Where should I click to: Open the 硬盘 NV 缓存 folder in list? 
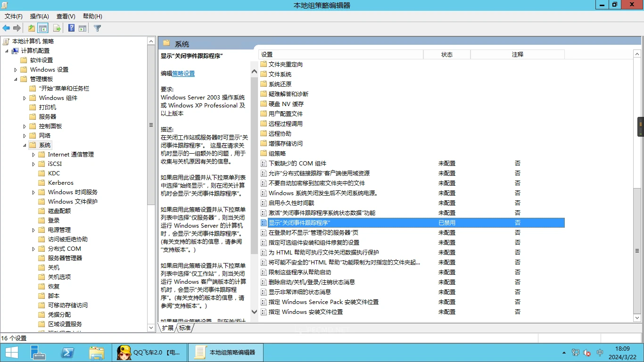pyautogui.click(x=286, y=104)
